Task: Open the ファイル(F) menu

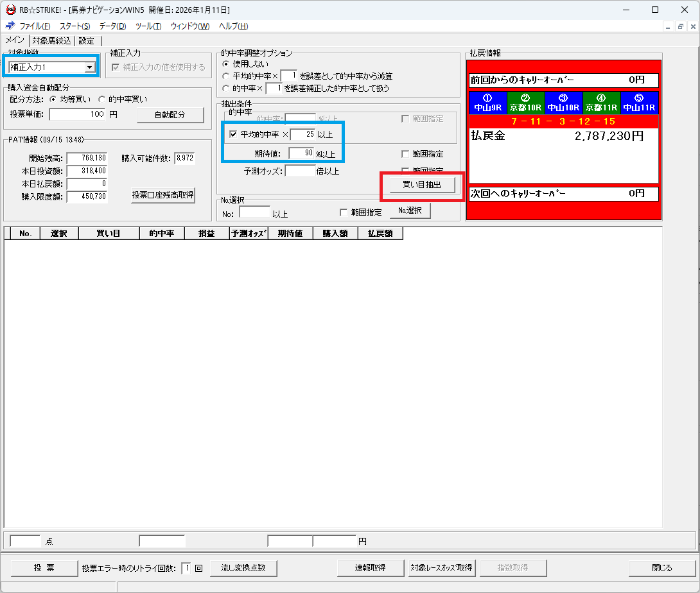Action: [35, 26]
